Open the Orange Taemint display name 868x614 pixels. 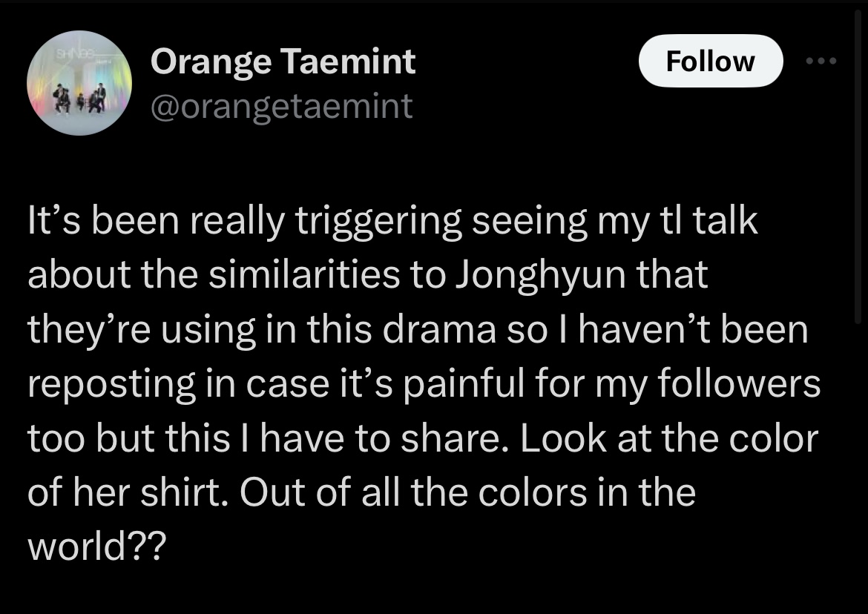(283, 61)
